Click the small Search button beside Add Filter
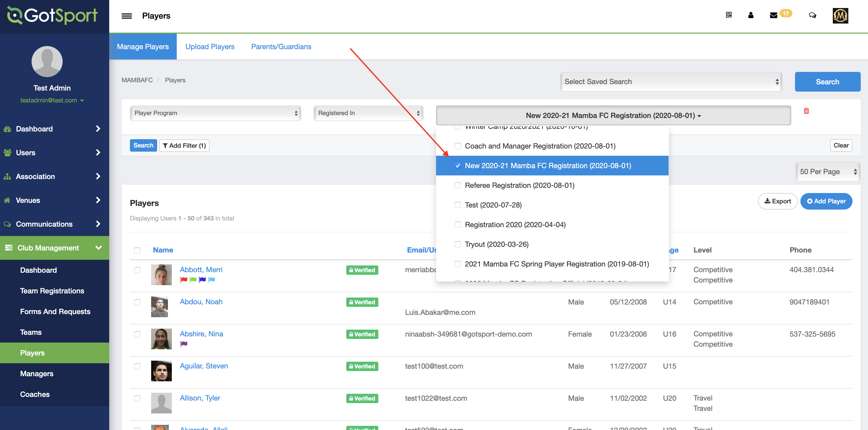 click(x=143, y=145)
